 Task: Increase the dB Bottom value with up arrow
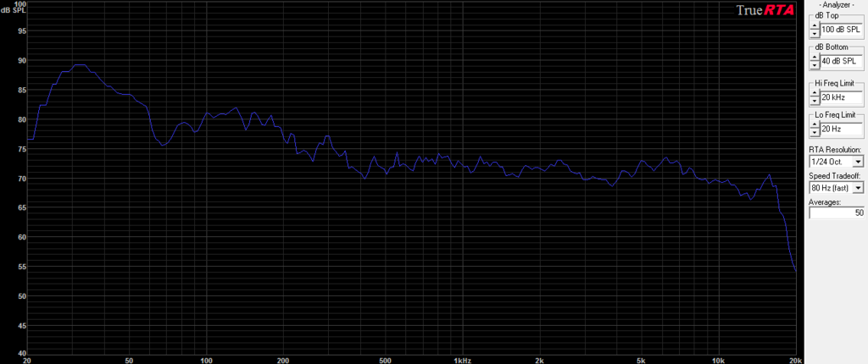814,58
